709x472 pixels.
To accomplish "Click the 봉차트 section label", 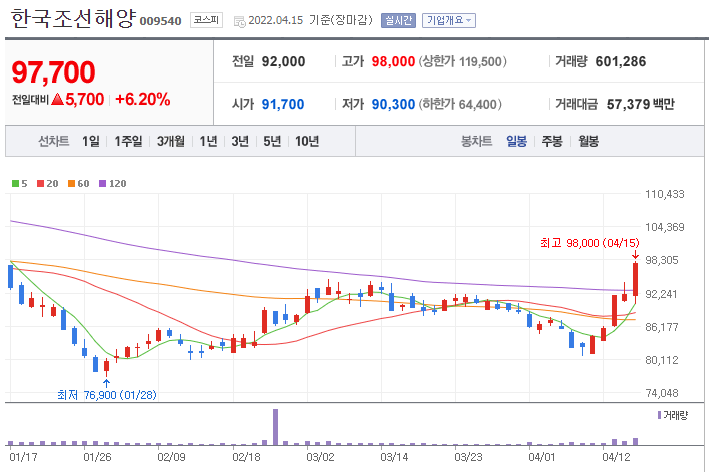I will (476, 142).
